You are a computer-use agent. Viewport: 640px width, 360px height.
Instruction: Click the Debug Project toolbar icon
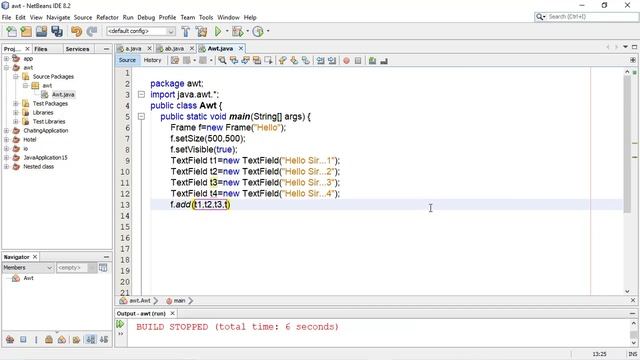tap(237, 31)
